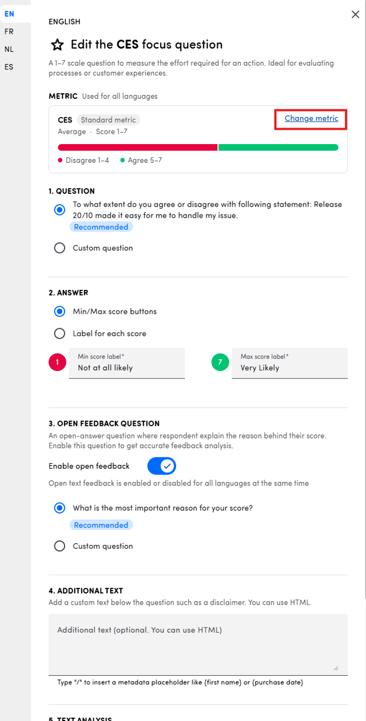Click the red min score badge 1

pyautogui.click(x=57, y=363)
